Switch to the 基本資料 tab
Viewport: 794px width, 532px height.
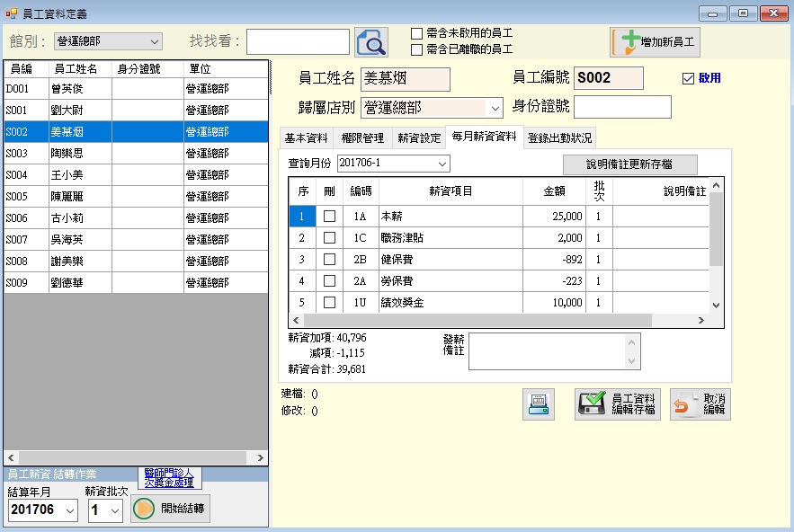306,138
